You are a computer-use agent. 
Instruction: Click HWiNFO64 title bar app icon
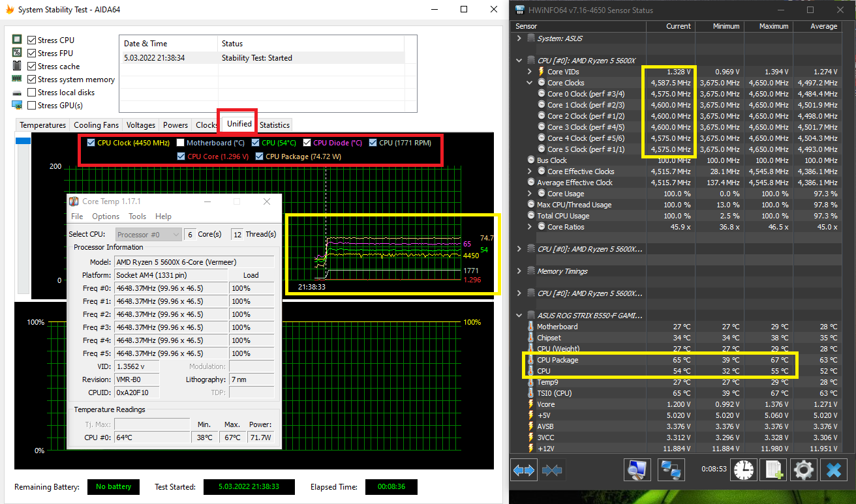520,10
